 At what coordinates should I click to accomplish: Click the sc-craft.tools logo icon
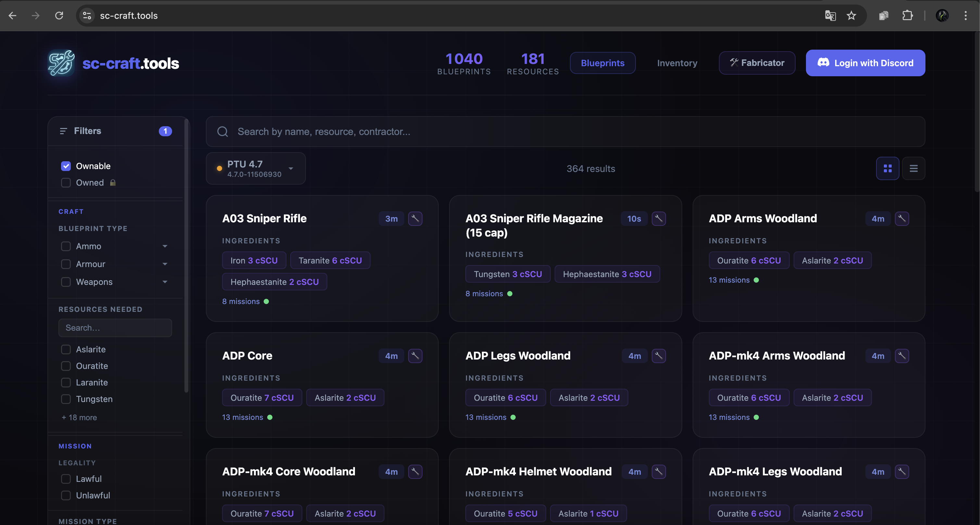pyautogui.click(x=61, y=63)
